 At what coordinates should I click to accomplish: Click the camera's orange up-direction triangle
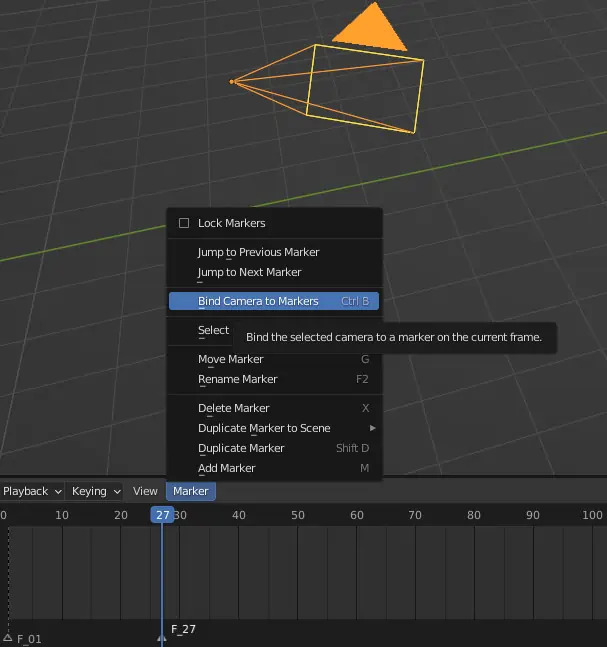tap(370, 30)
